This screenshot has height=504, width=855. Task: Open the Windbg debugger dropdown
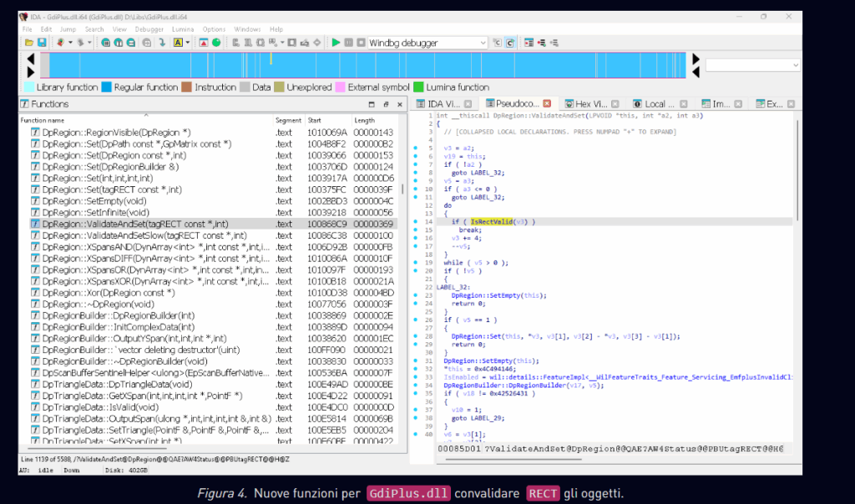[482, 43]
